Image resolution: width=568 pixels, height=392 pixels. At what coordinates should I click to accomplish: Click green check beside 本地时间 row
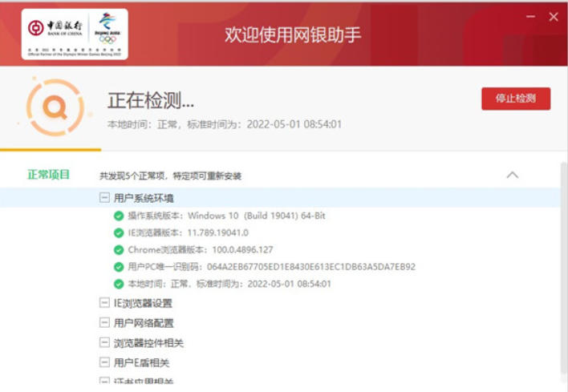point(119,283)
